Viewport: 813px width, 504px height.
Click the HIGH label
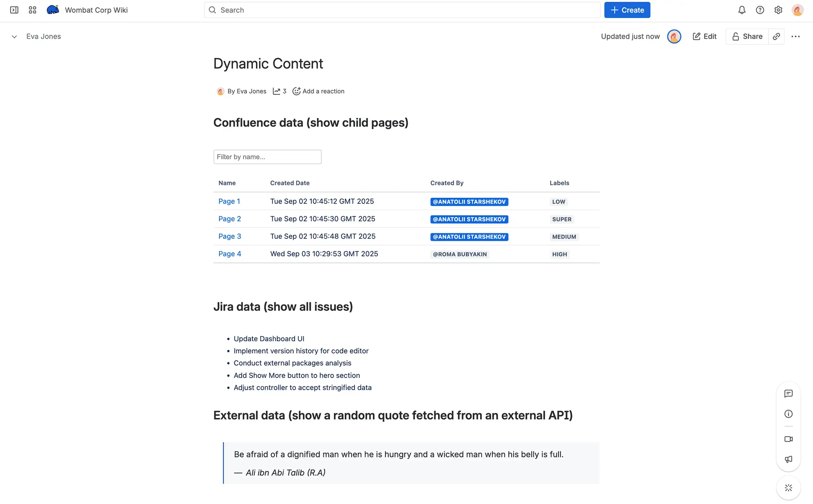pyautogui.click(x=560, y=254)
